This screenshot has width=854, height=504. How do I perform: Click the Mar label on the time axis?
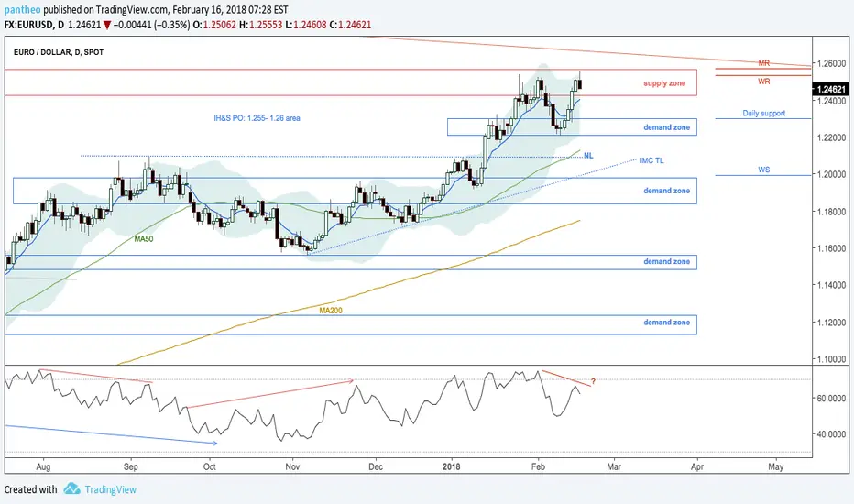(614, 467)
